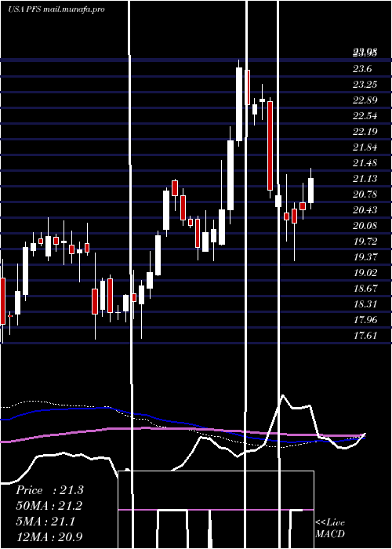Image resolution: width=392 pixels, height=549 pixels.
Task: Select the 20.78 price axis label
Action: (x=365, y=195)
